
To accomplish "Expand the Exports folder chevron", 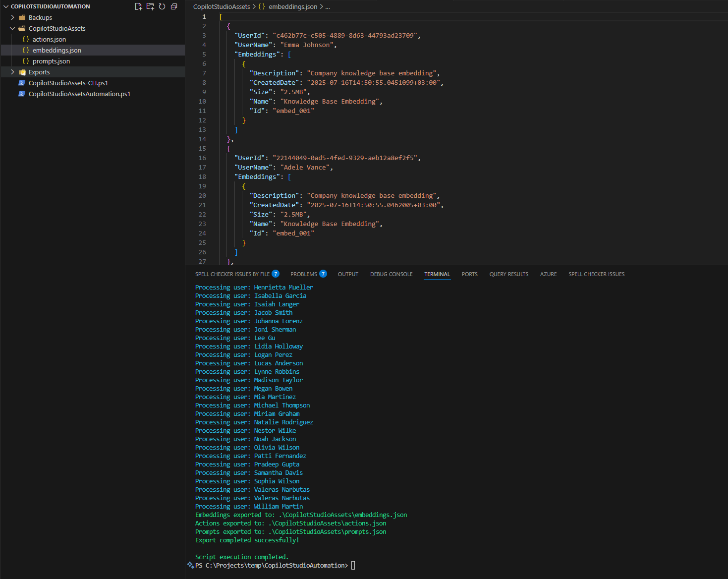I will tap(13, 72).
